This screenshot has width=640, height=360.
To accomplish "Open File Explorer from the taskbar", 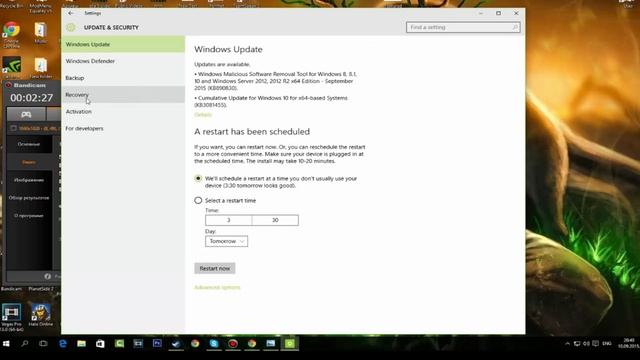I will 81,344.
